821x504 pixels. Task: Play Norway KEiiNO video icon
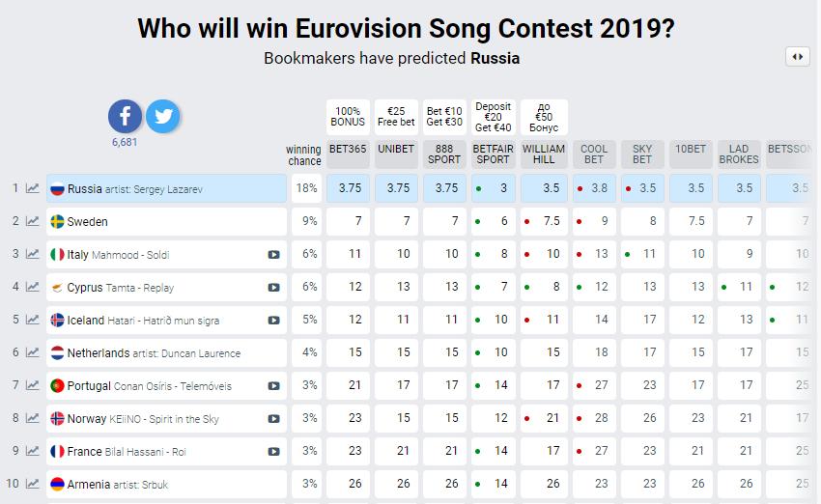coord(274,419)
